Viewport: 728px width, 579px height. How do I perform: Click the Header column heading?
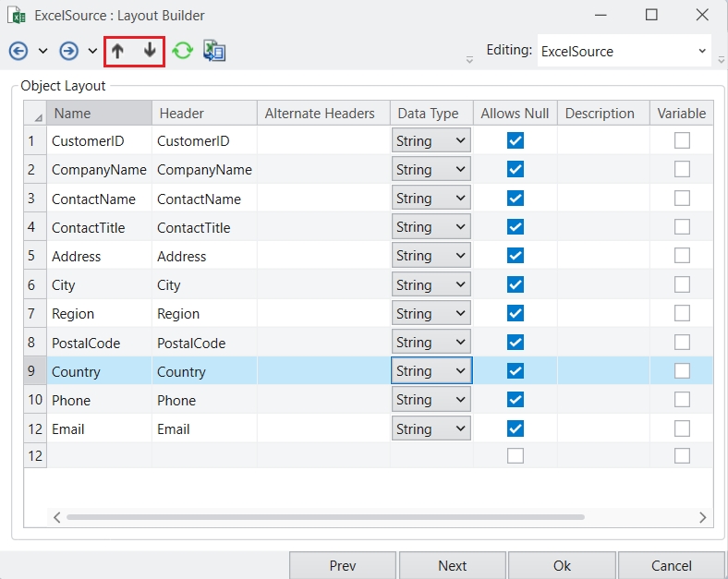click(182, 114)
